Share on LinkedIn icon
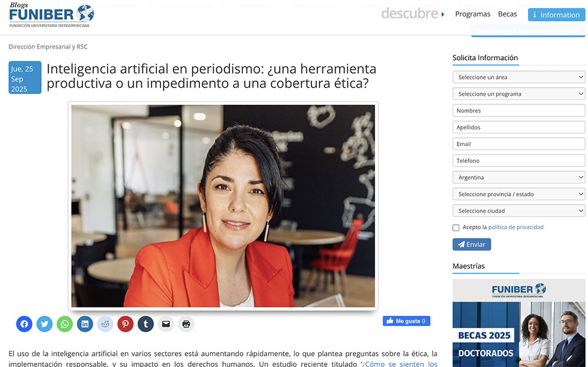 coord(85,324)
